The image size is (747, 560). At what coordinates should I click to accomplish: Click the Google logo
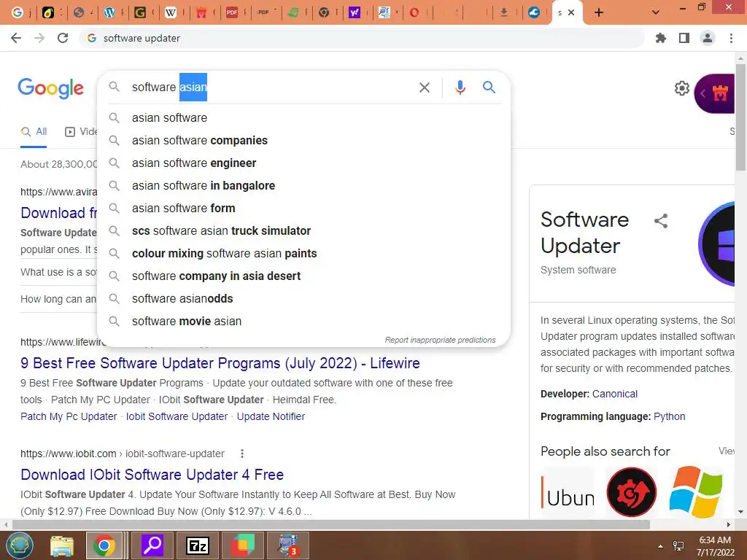click(x=50, y=88)
